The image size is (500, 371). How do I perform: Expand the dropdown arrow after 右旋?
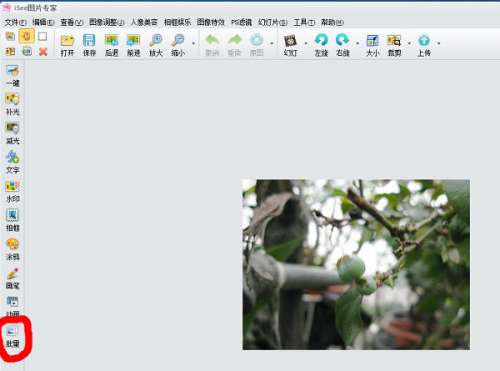click(357, 43)
